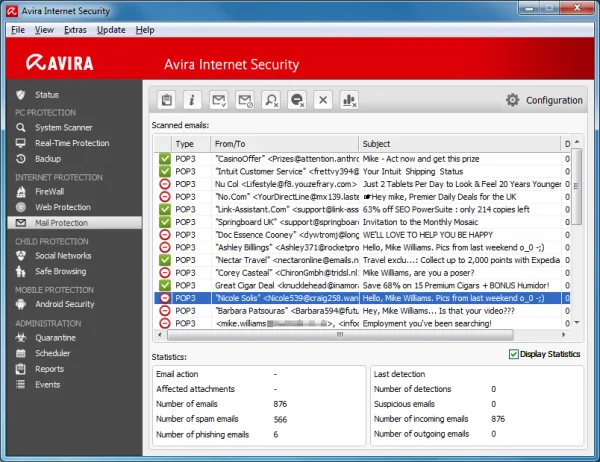Select the "Barbara Patsouras" video email row
600x462 pixels.
coord(362,311)
